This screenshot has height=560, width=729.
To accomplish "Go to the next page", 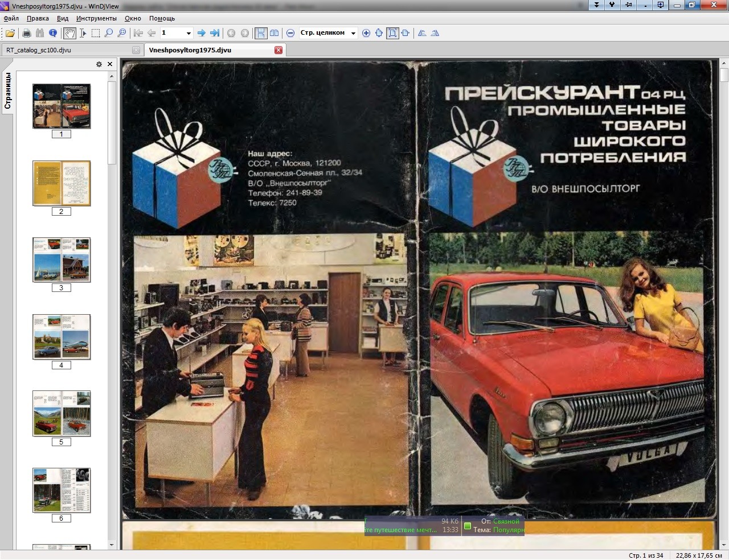I will click(201, 33).
